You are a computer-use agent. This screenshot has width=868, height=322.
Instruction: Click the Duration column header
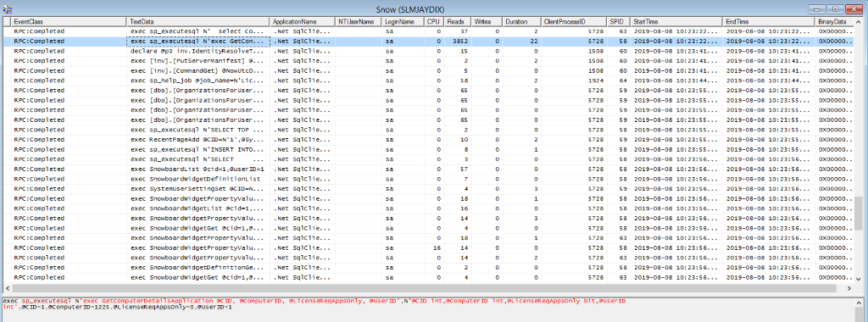pyautogui.click(x=520, y=21)
